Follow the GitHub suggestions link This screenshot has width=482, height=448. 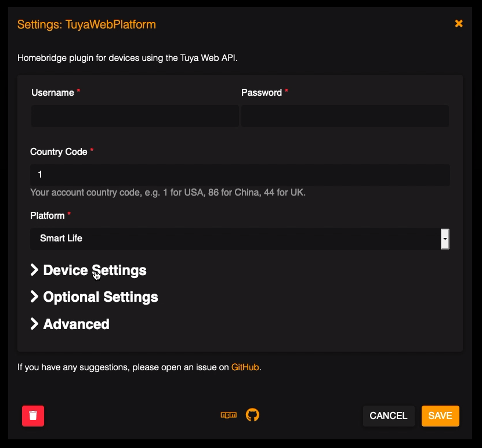click(x=245, y=367)
